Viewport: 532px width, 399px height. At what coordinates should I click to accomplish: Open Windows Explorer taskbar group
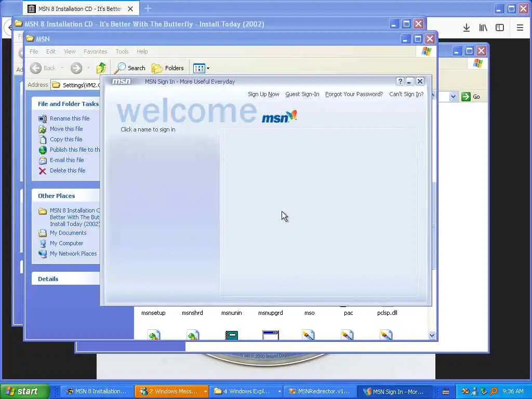(x=245, y=392)
